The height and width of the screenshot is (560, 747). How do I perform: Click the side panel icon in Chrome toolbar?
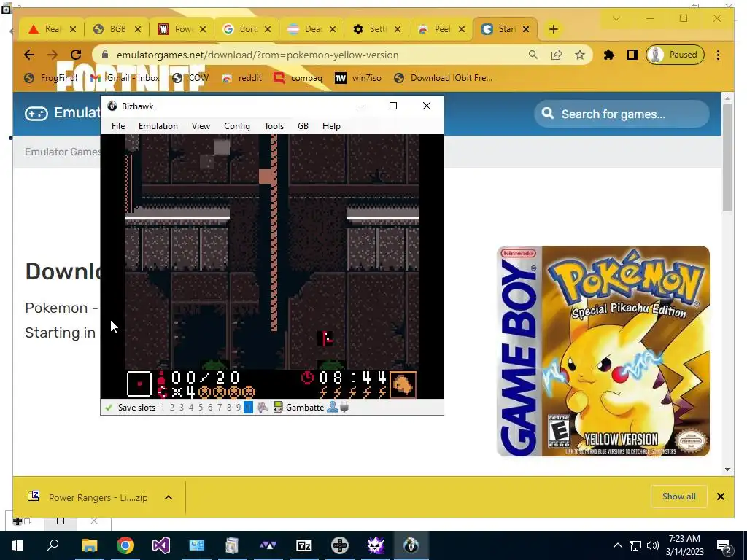tap(632, 55)
